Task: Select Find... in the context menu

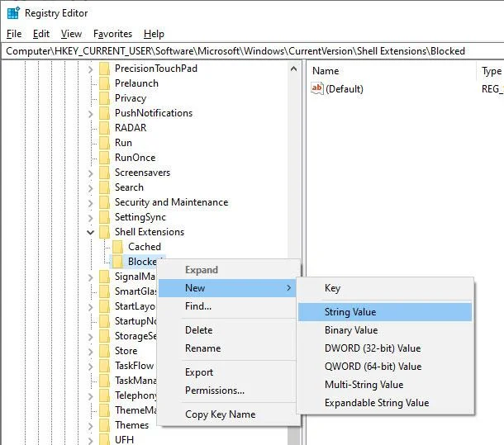Action: (227, 306)
